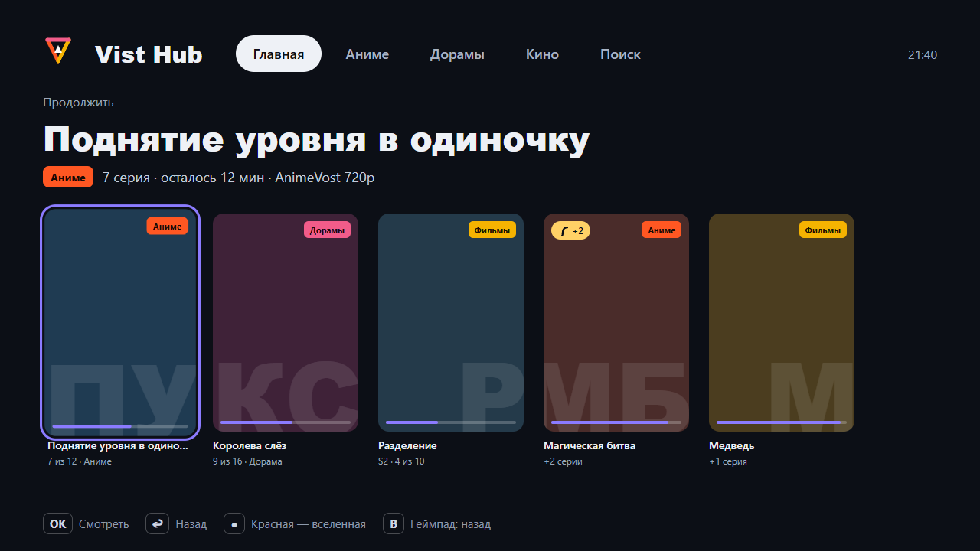Select the Поднятие уровня в одиночку poster card
The width and height of the screenshot is (980, 551).
click(120, 322)
